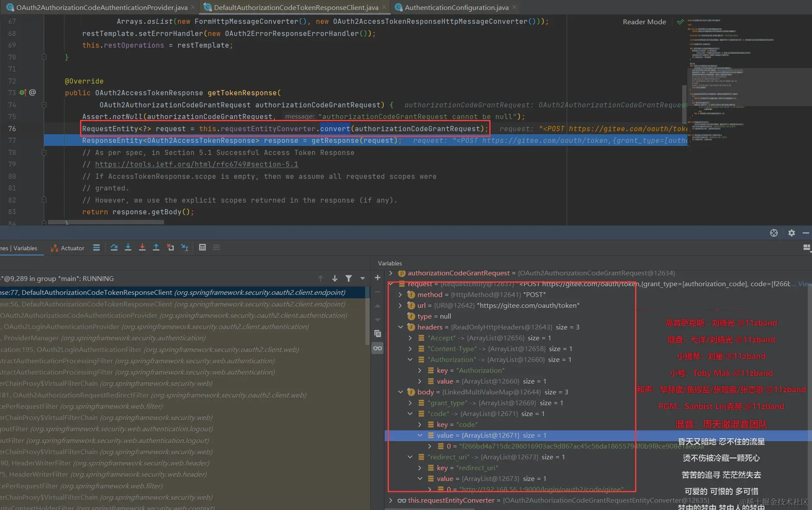Collapse the "Authorization" header entry

tap(410, 359)
